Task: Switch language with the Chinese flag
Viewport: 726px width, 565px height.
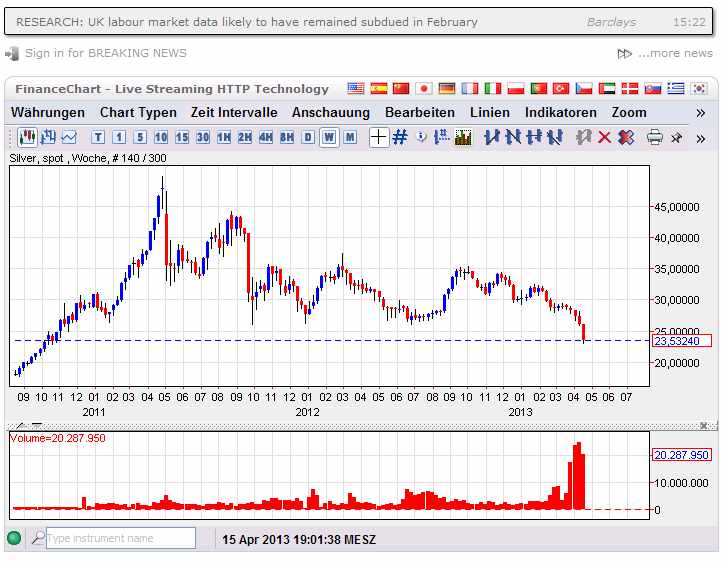Action: (x=401, y=88)
